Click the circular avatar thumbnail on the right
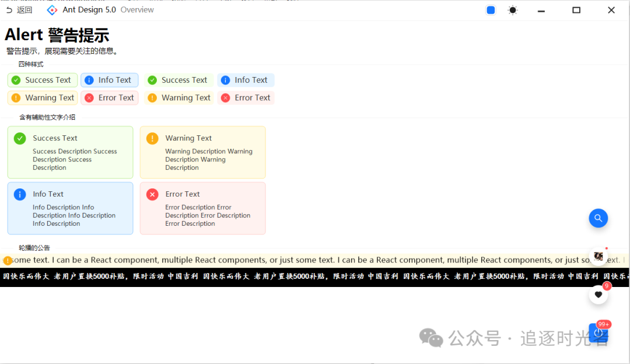630x364 pixels. [x=598, y=256]
